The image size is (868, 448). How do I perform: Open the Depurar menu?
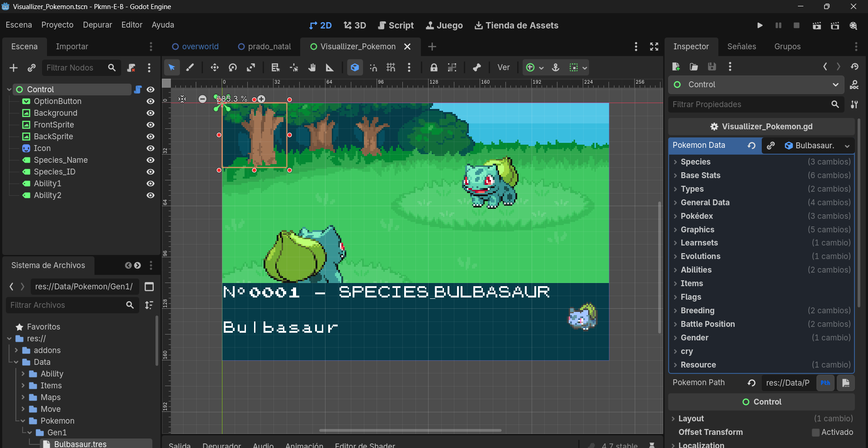pos(97,25)
